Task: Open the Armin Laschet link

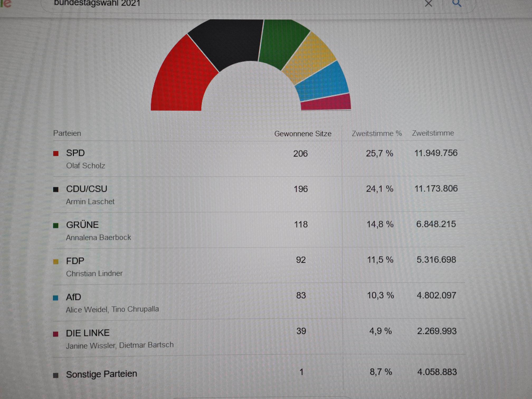Action: pos(90,202)
